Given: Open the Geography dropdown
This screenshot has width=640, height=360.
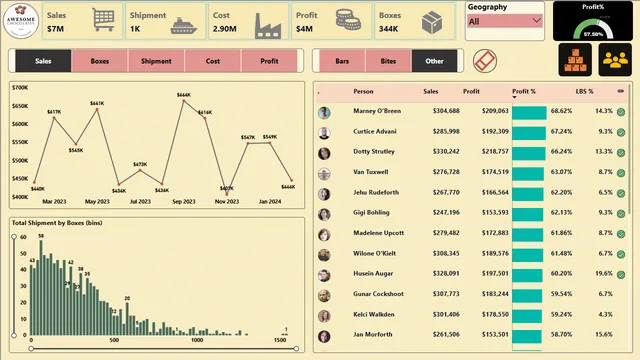Looking at the screenshot, I should [504, 21].
